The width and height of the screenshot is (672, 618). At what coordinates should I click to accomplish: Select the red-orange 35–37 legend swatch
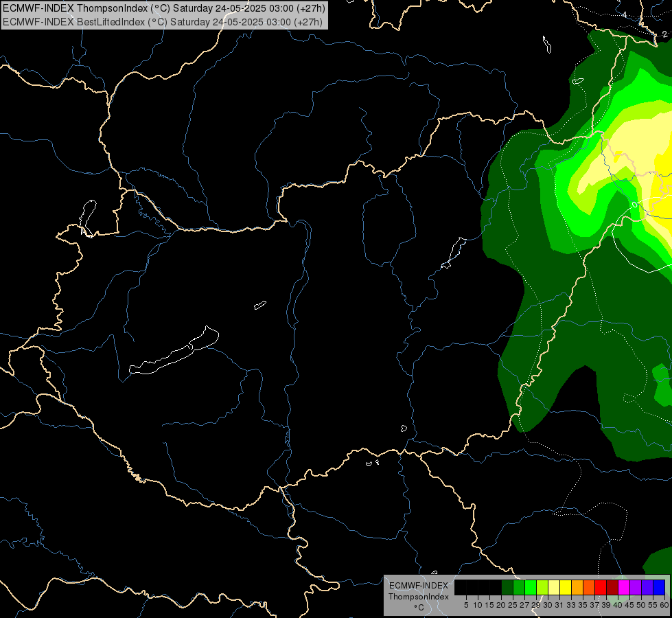coord(589,587)
